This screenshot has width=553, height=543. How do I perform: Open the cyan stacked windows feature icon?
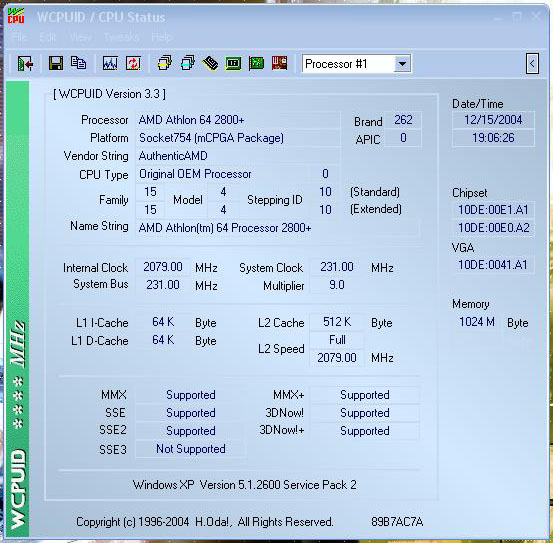(188, 63)
